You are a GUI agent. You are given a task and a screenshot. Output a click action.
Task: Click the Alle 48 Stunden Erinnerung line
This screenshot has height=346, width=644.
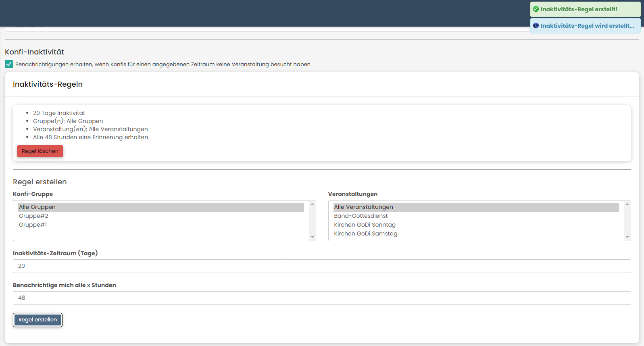(90, 137)
